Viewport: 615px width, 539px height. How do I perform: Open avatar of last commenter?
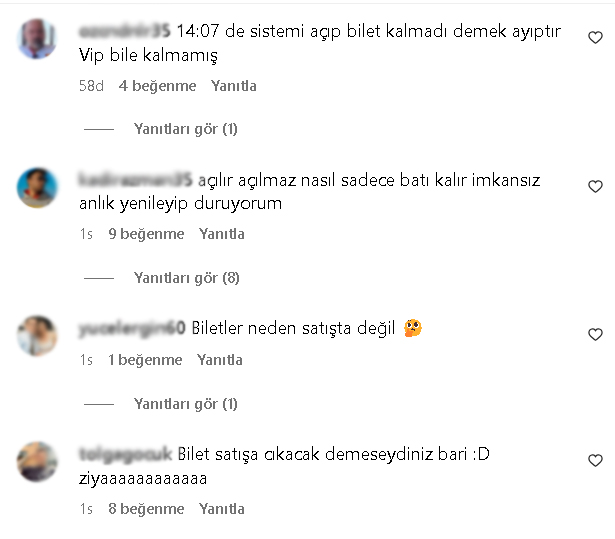click(x=37, y=462)
